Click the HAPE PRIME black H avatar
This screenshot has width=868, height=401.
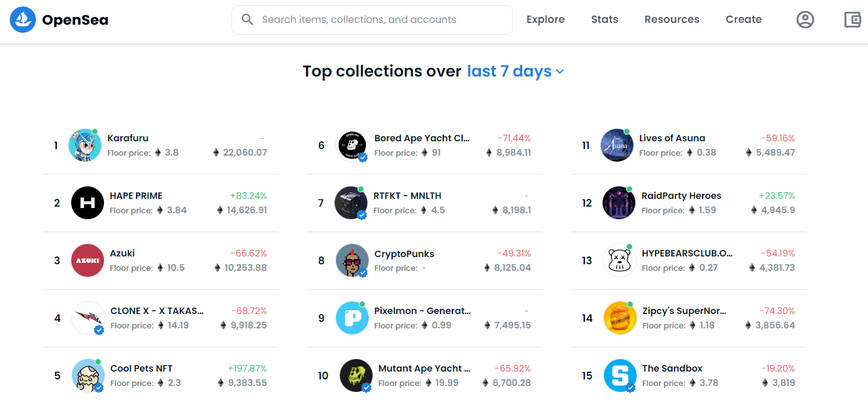(87, 203)
